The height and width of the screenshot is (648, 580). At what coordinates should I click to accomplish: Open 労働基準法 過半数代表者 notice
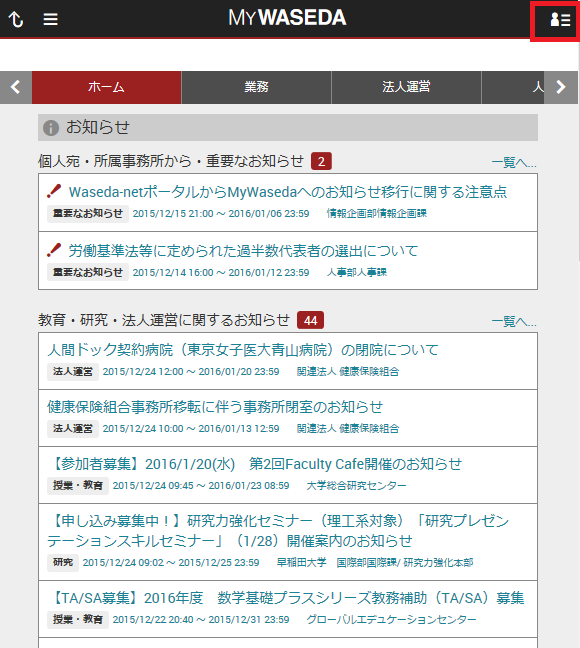tap(243, 250)
